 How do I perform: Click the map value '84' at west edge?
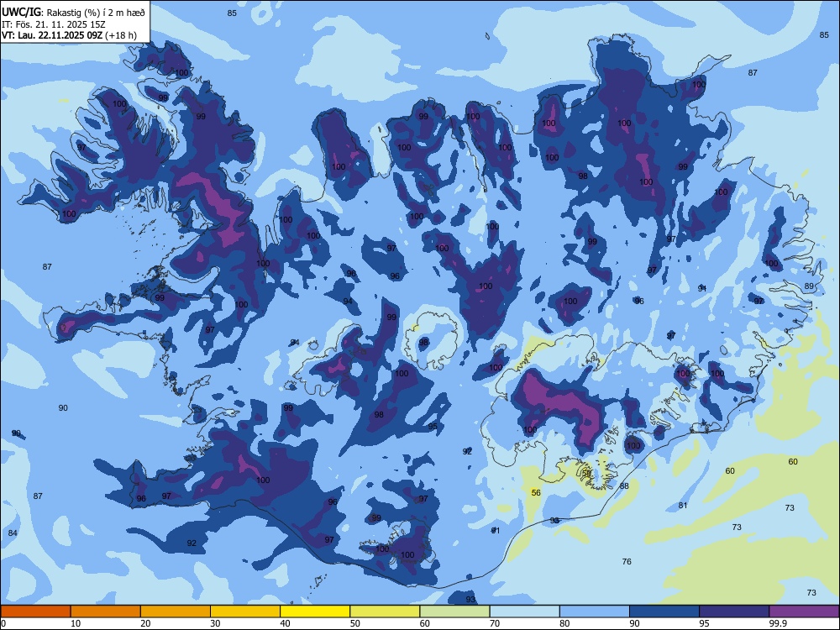pyautogui.click(x=13, y=533)
